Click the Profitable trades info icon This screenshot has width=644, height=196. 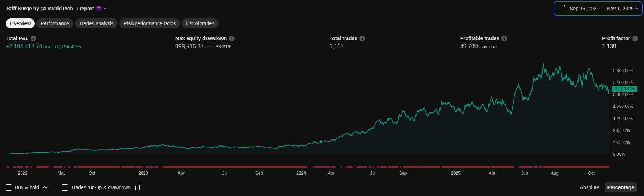tap(504, 38)
